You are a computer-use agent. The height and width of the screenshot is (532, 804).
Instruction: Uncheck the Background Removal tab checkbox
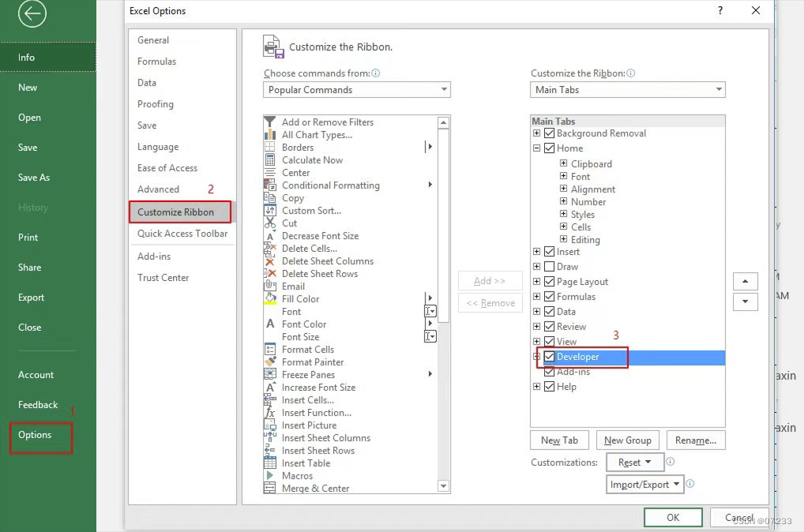(549, 133)
